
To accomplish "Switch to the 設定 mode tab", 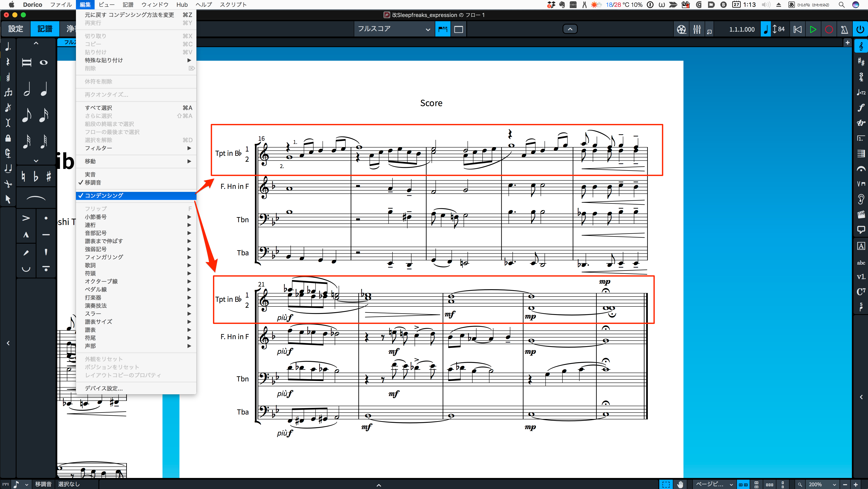I will click(16, 29).
